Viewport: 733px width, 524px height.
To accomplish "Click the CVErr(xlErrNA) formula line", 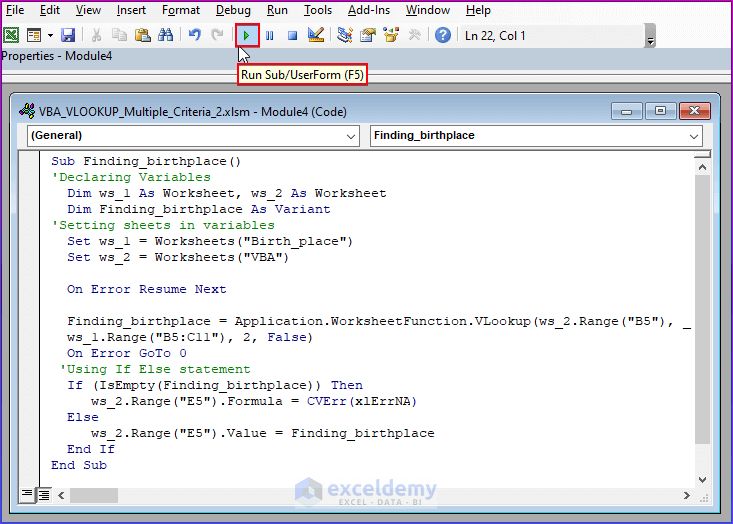I will (254, 401).
